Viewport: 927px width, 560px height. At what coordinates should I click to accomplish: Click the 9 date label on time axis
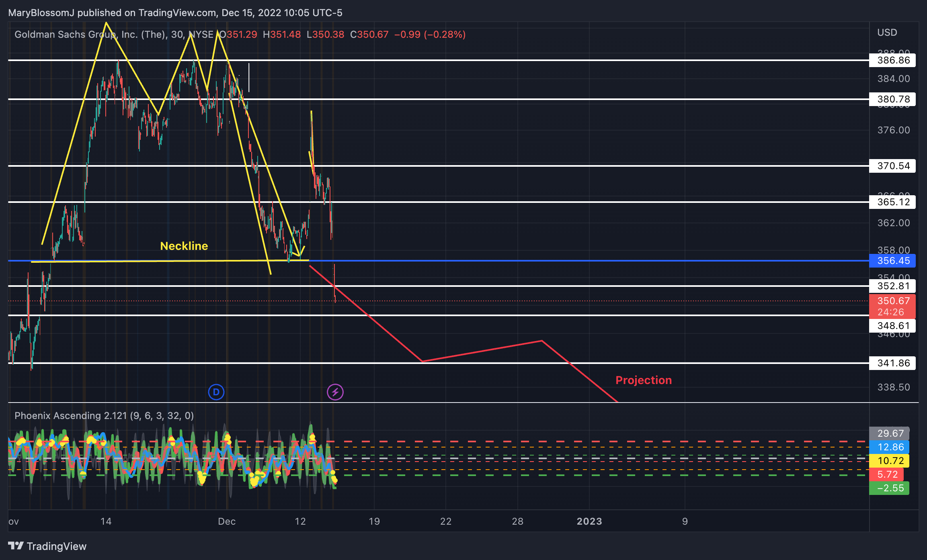pyautogui.click(x=685, y=521)
